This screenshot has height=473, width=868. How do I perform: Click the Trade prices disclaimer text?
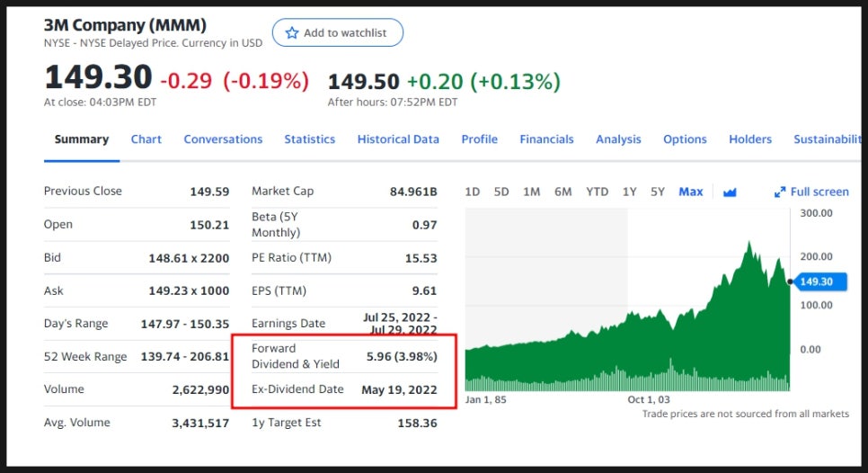(x=745, y=414)
